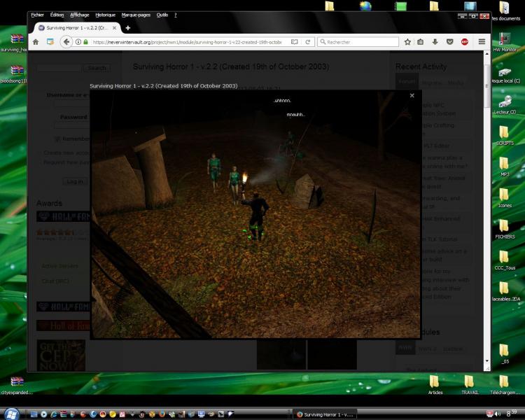Viewport: 525px width, 420px height.
Task: Open the Fichier menu
Action: click(38, 15)
